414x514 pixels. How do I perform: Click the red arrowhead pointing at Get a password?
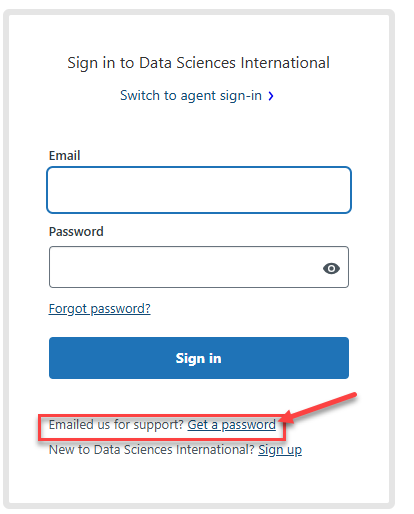click(x=287, y=417)
